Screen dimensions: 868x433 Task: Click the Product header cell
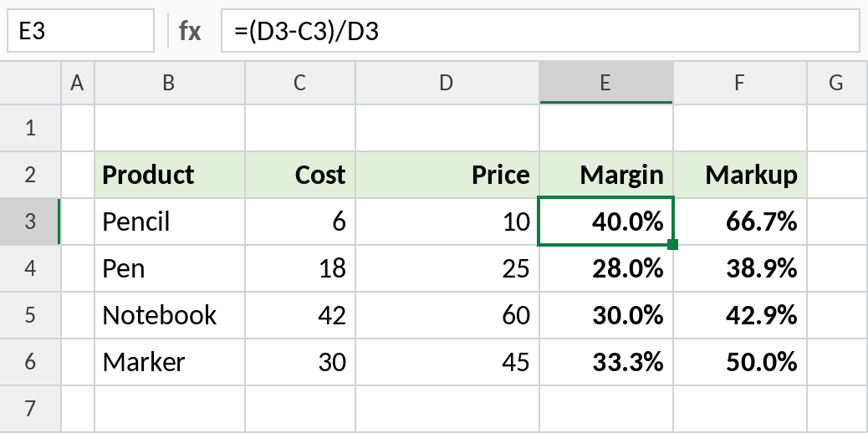[170, 175]
